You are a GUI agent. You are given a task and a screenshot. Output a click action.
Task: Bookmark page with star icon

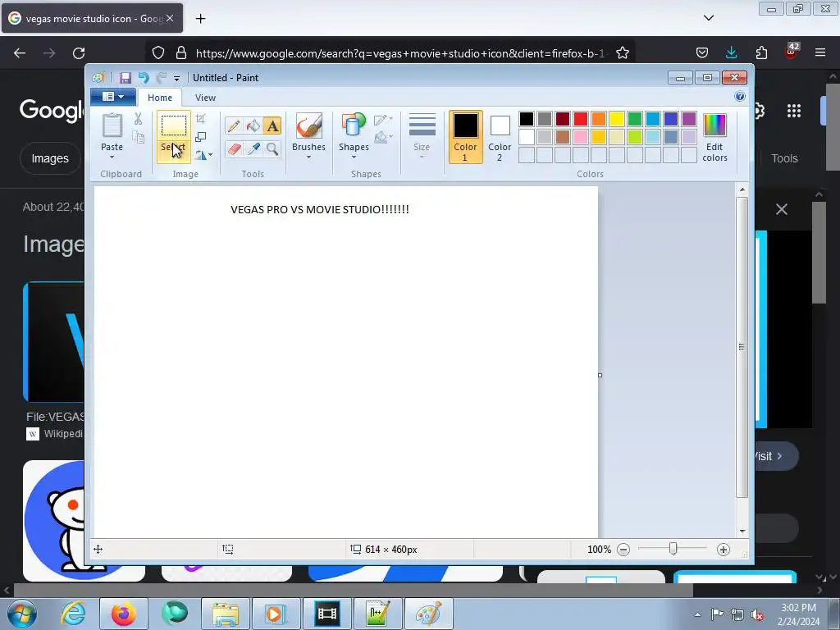pyautogui.click(x=623, y=53)
